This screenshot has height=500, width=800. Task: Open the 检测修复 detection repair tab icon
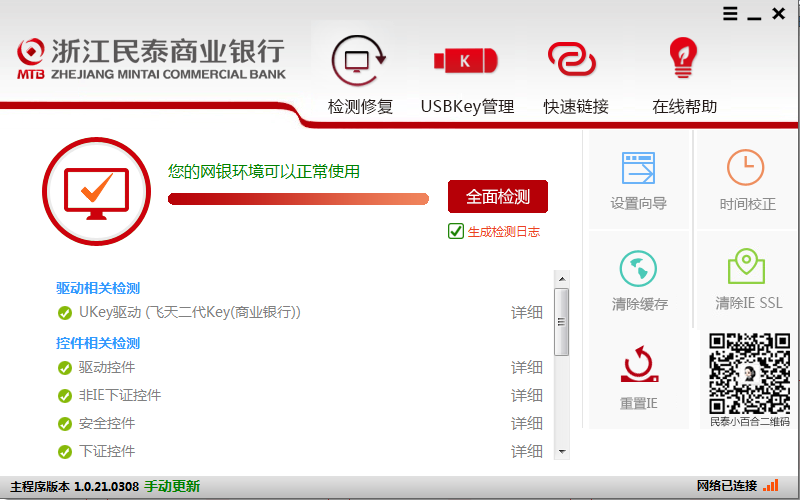click(359, 60)
